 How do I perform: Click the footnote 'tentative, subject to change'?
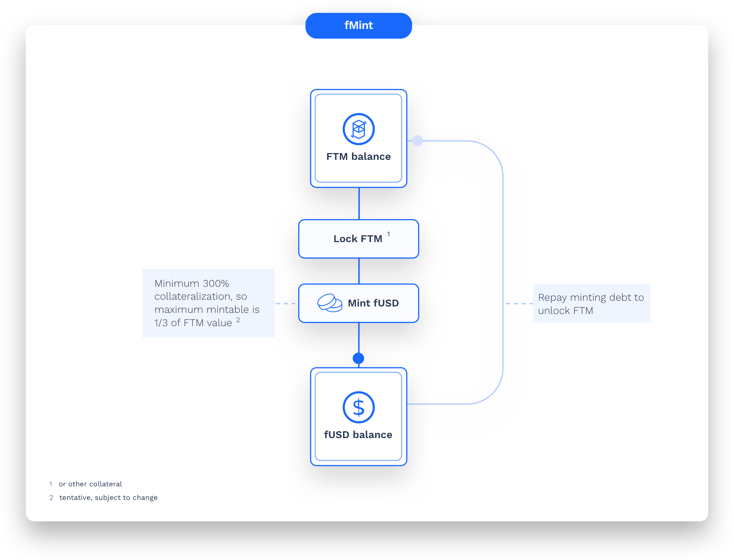coord(108,497)
